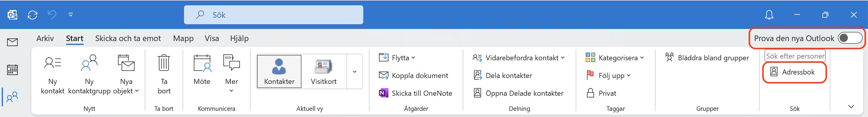
Task: Create a new contact with Ny kontakt
Action: pos(53,75)
